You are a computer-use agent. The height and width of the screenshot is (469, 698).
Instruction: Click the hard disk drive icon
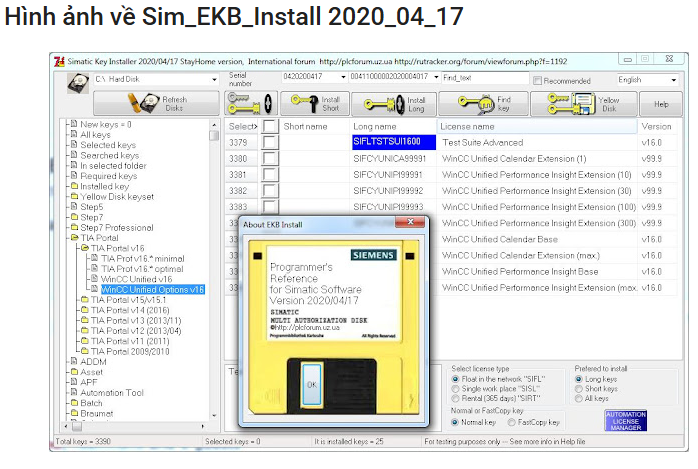pyautogui.click(x=78, y=83)
